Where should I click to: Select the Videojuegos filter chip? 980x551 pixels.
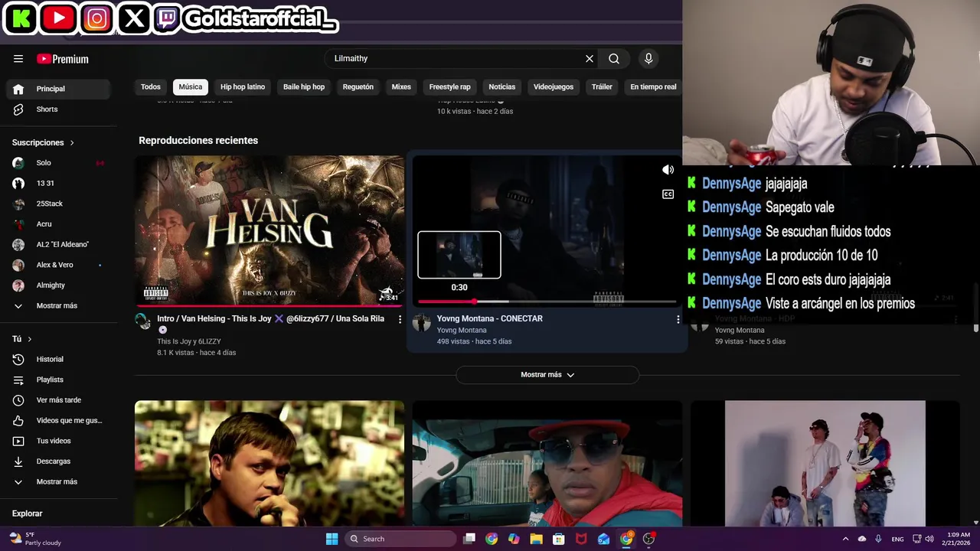pos(554,87)
